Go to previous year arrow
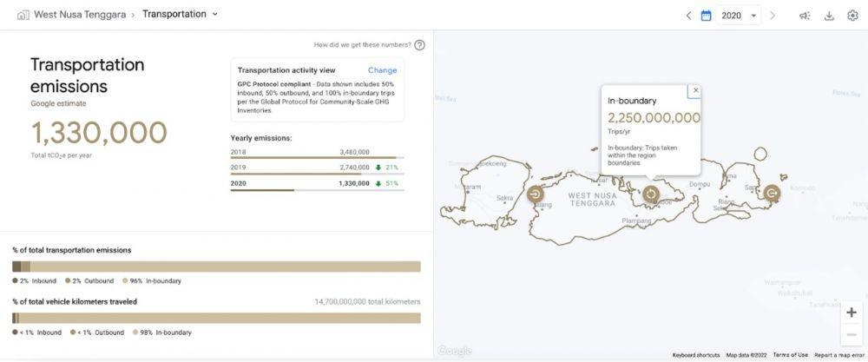 click(x=688, y=16)
